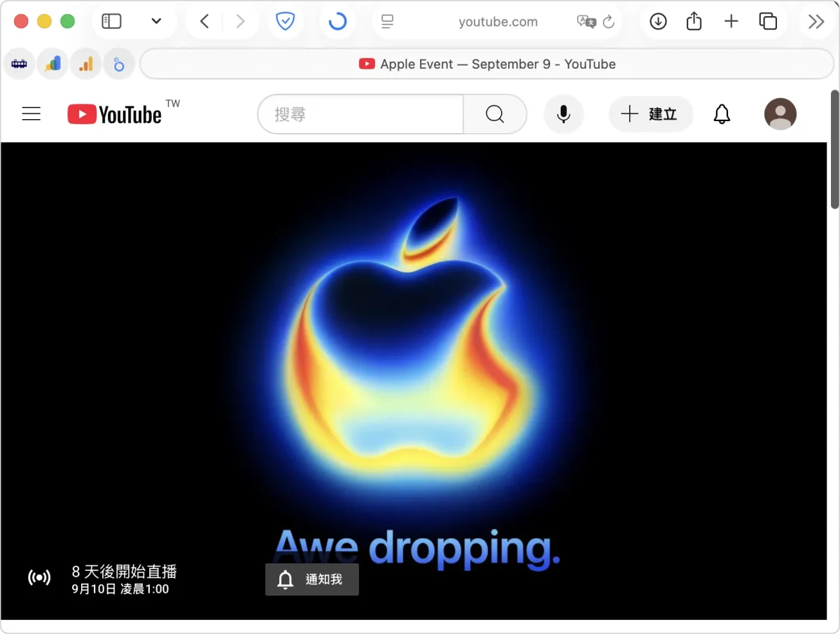The width and height of the screenshot is (840, 634).
Task: Click the 建立 create button
Action: tap(651, 113)
